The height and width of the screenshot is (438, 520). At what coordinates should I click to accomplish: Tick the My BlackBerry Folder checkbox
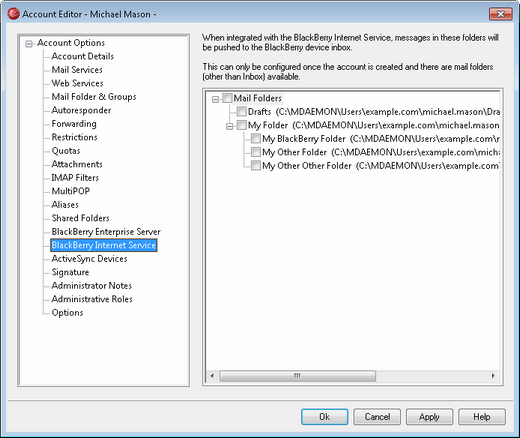point(256,139)
